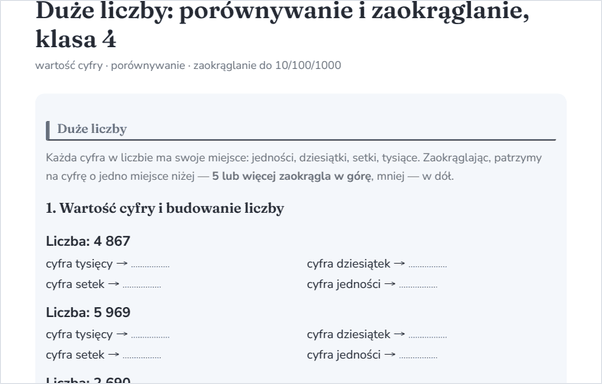Click the bold text '5 lub więcej zaokrągla w górę'

coord(291,176)
